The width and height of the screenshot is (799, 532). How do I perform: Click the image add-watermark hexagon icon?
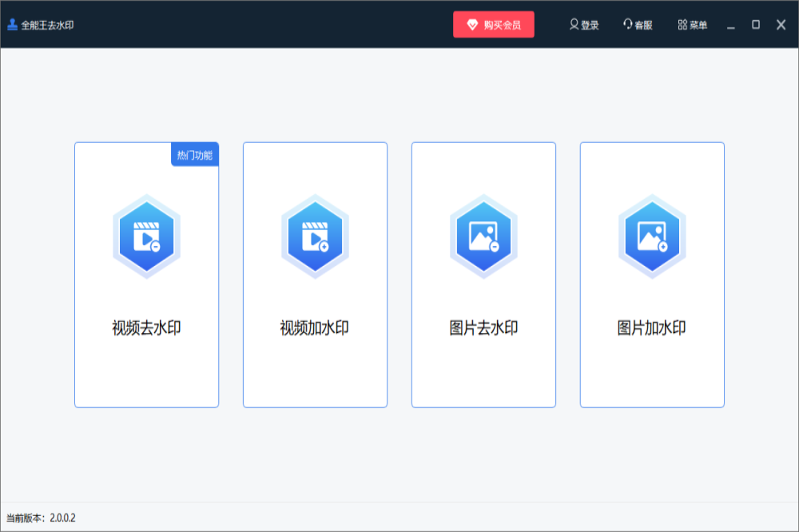(652, 236)
